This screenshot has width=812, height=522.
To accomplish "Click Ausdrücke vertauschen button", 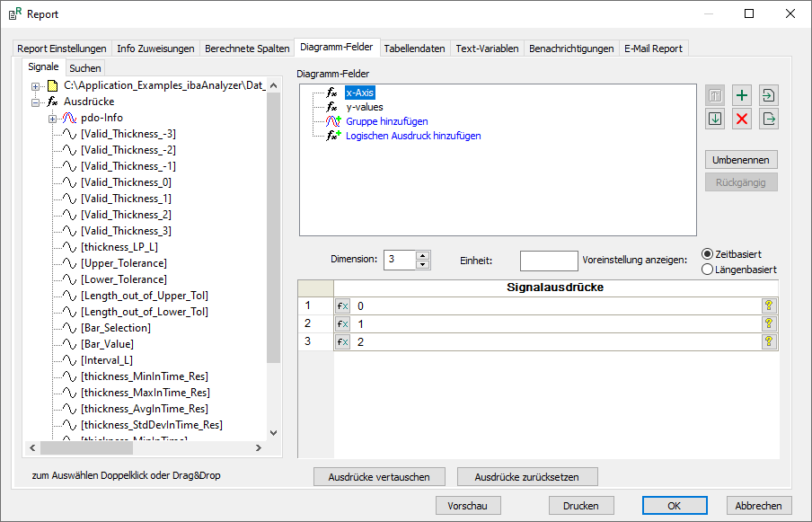I will pos(379,477).
